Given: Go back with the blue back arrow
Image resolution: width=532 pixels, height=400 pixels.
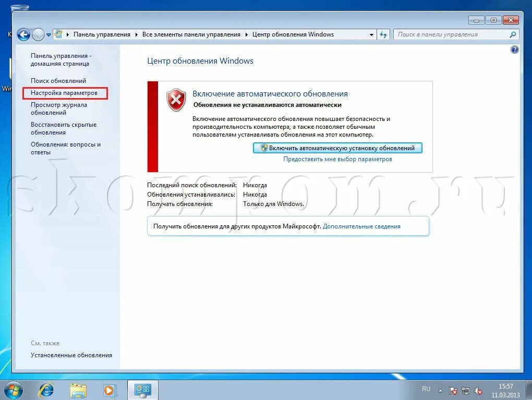Looking at the screenshot, I should 24,34.
